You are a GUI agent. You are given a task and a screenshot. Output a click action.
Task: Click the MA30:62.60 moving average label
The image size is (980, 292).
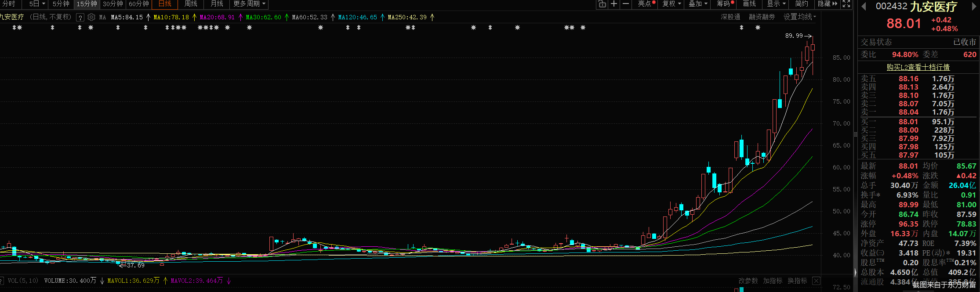tap(263, 18)
